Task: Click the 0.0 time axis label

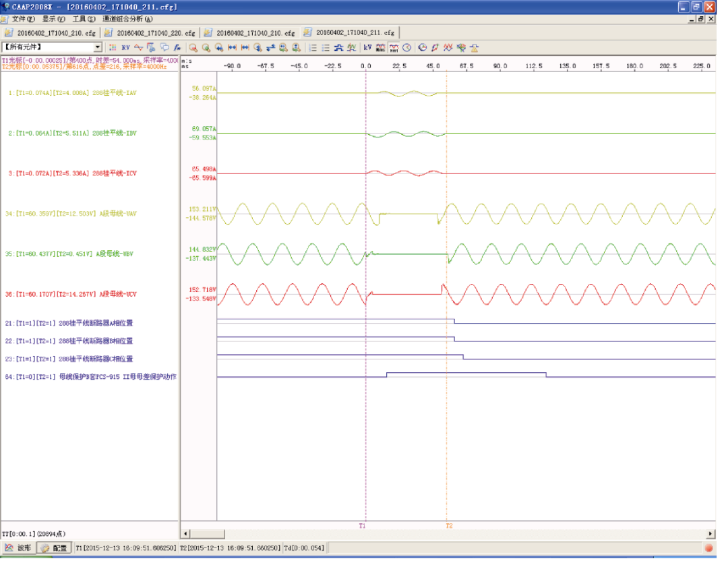Action: click(x=366, y=66)
